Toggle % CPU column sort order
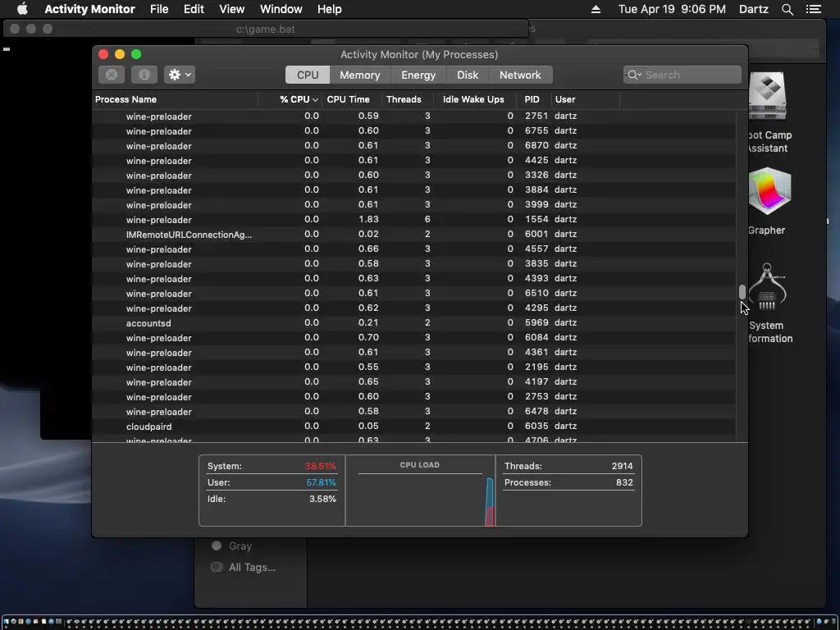 [290, 99]
